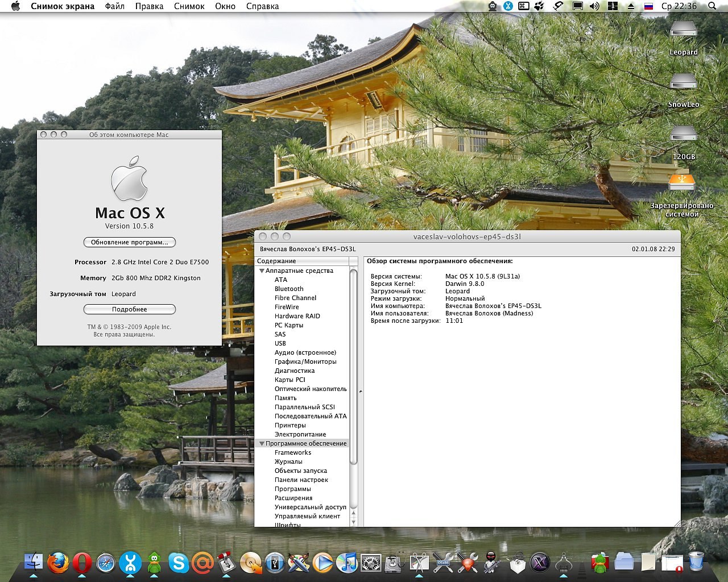The image size is (728, 582).
Task: Select Расширения in software list
Action: pos(293,498)
